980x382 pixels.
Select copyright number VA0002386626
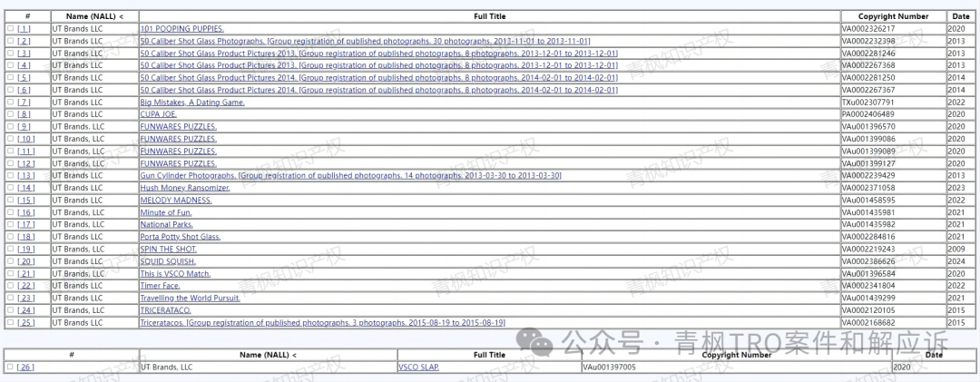(x=868, y=261)
